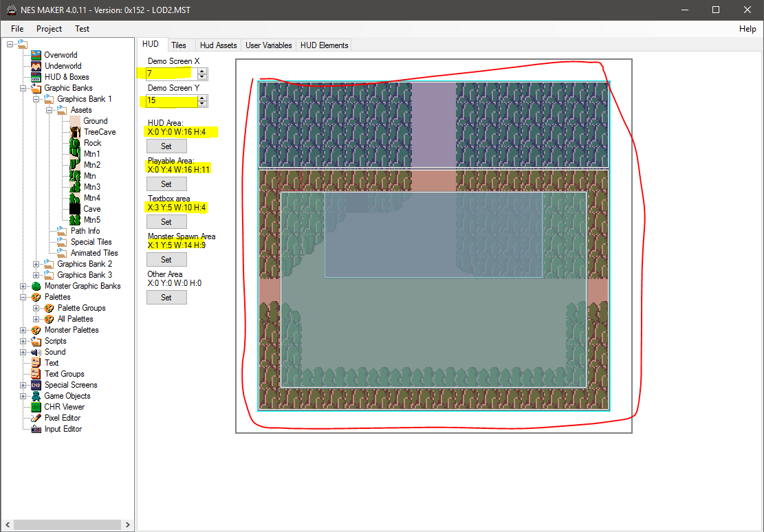
Task: Click the Mtn1 asset tile icon
Action: click(75, 154)
